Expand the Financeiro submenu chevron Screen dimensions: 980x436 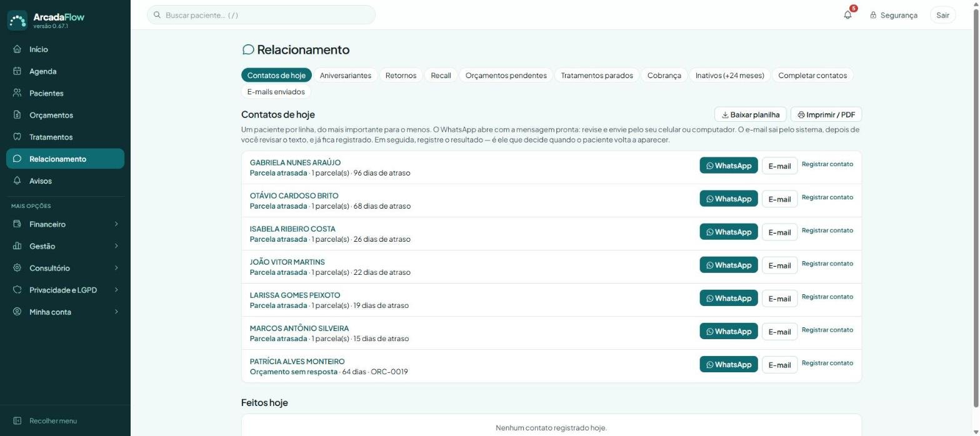pos(116,224)
